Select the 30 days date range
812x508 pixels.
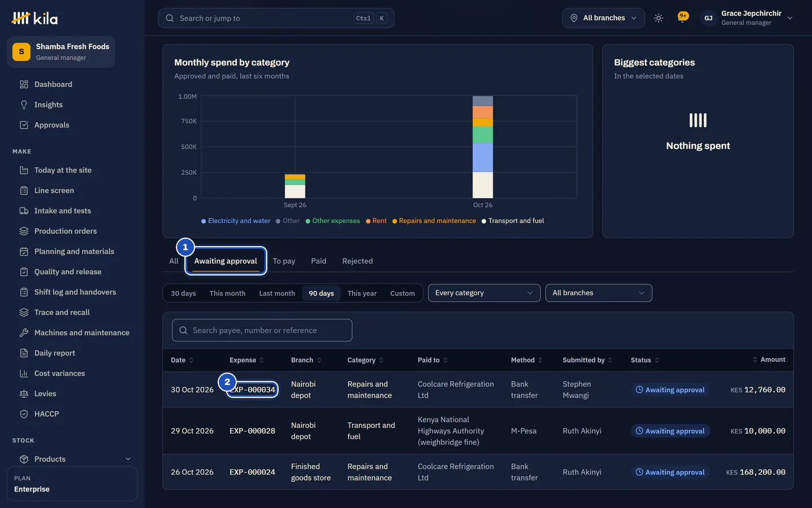pyautogui.click(x=183, y=294)
